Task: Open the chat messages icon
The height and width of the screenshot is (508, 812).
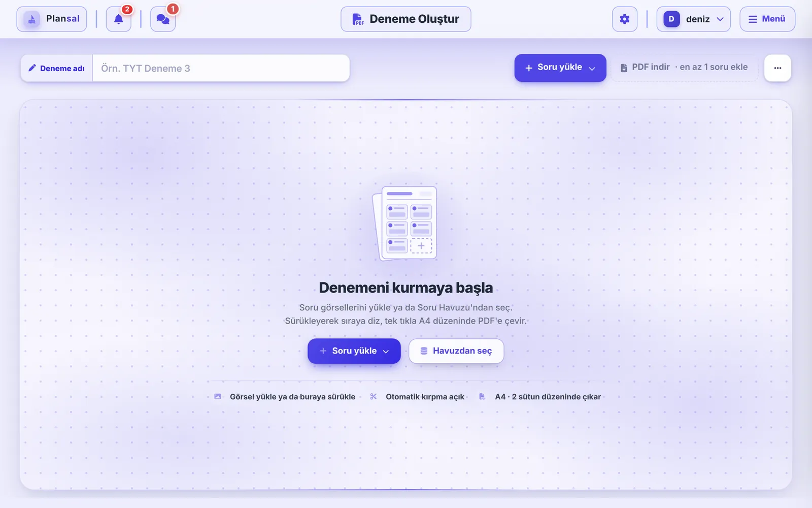Action: point(163,19)
